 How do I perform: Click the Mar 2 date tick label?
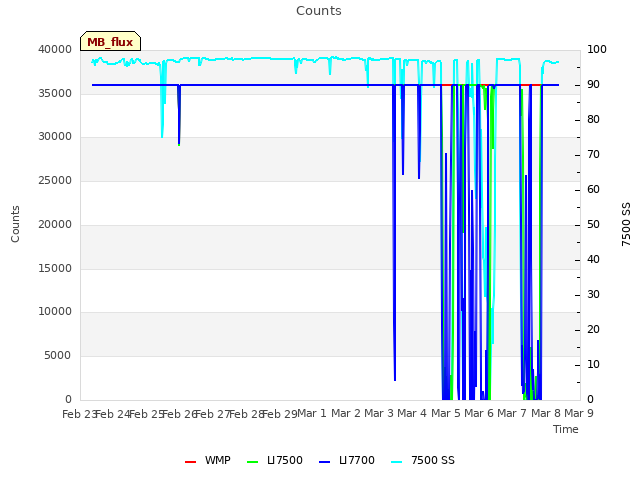point(346,413)
